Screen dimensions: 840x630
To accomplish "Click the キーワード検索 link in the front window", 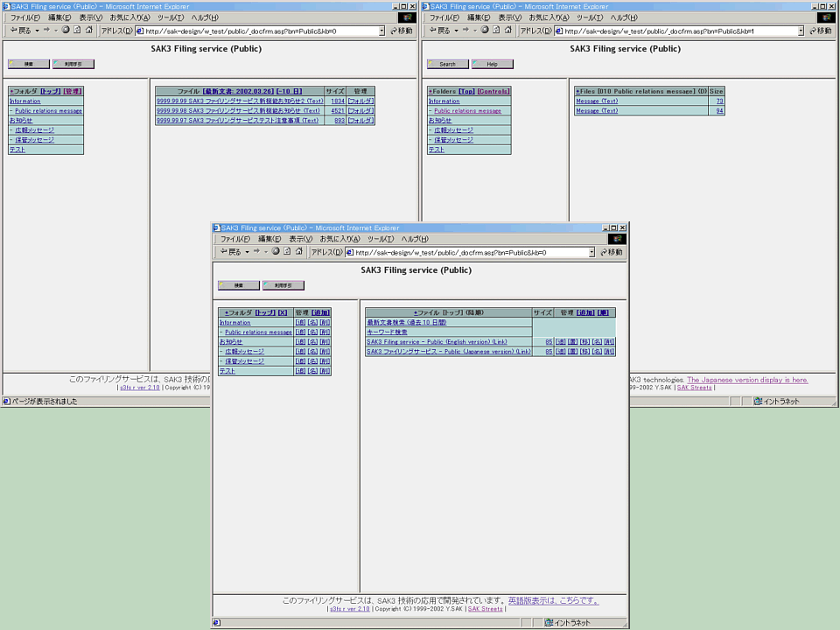I will 387,332.
